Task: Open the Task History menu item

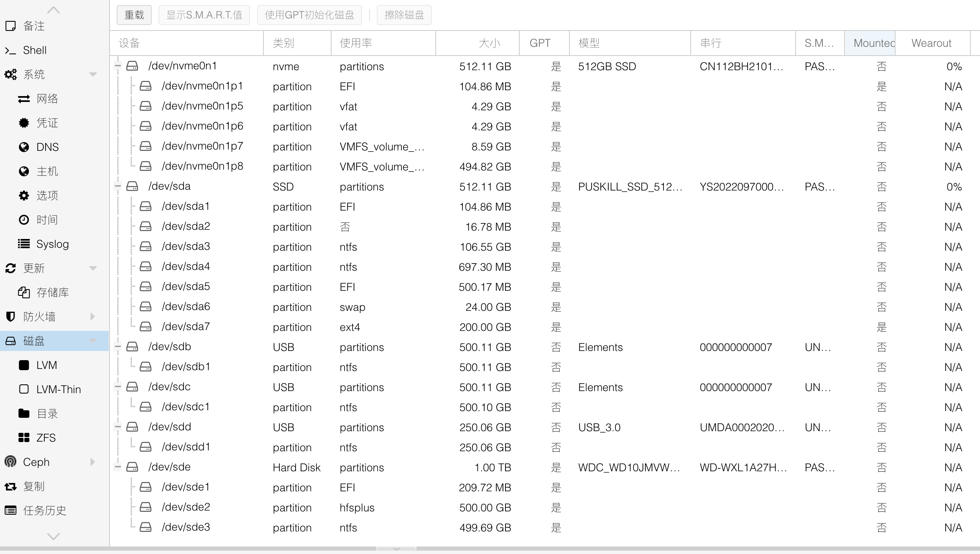Action: point(44,511)
